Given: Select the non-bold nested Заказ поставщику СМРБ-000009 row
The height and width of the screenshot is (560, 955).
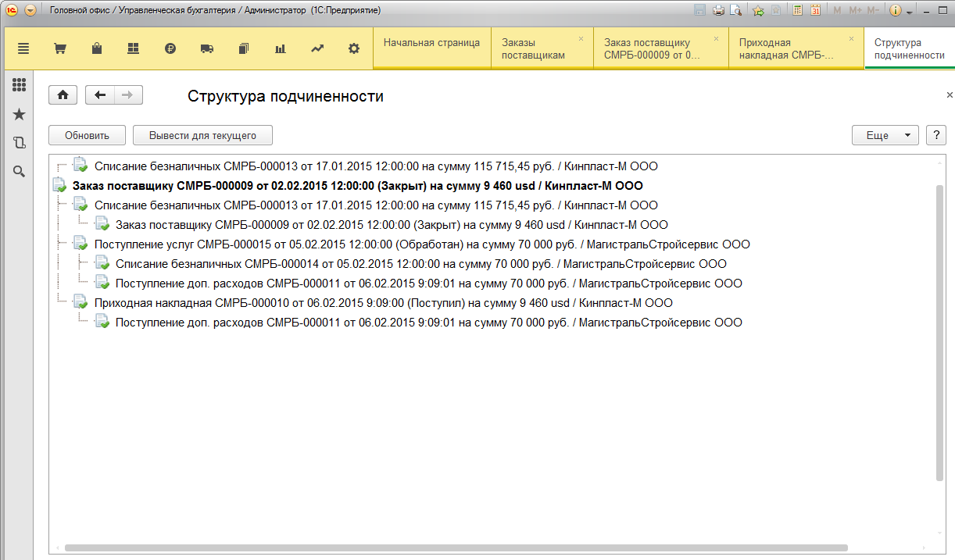Looking at the screenshot, I should [392, 225].
